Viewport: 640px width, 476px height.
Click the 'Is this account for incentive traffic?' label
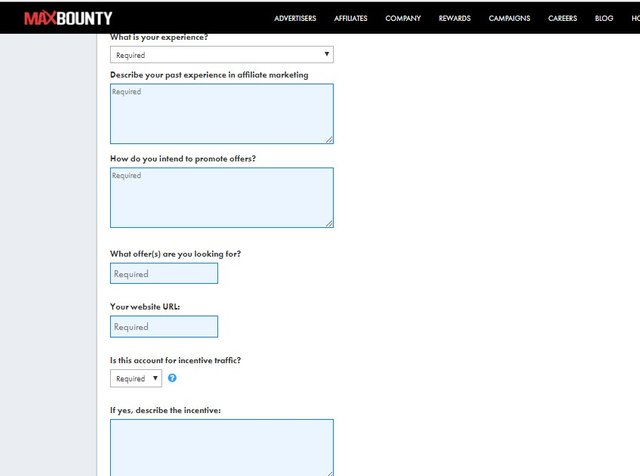click(176, 360)
